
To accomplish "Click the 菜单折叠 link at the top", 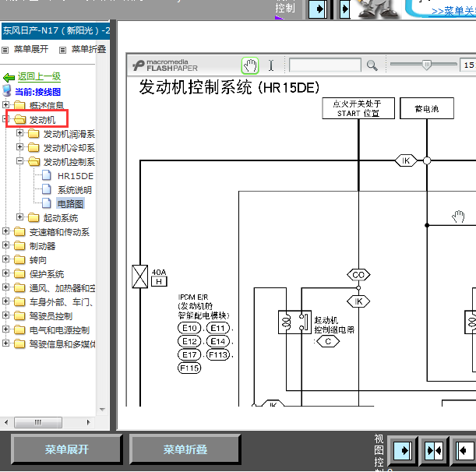I will click(89, 49).
